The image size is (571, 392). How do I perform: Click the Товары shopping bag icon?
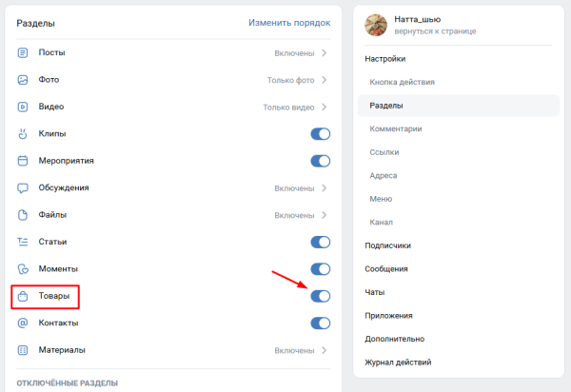coord(23,297)
